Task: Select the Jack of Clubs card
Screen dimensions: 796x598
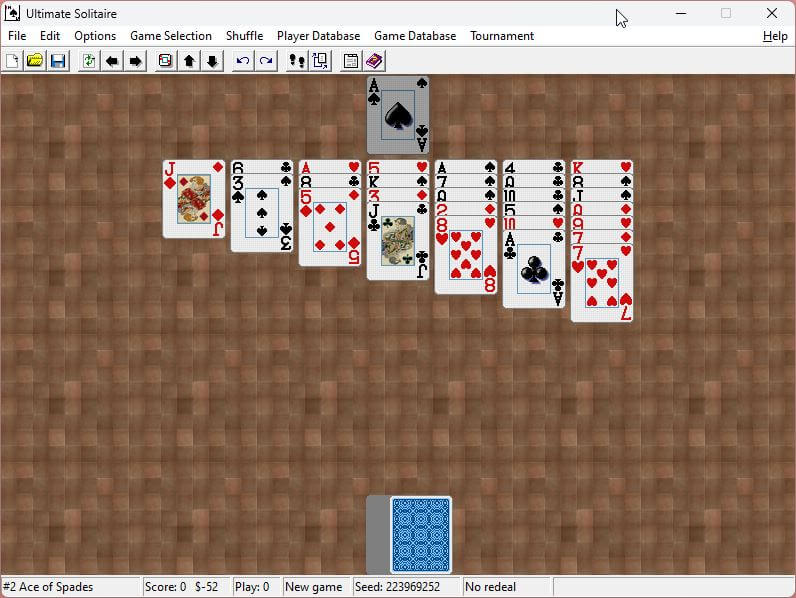Action: click(x=398, y=242)
